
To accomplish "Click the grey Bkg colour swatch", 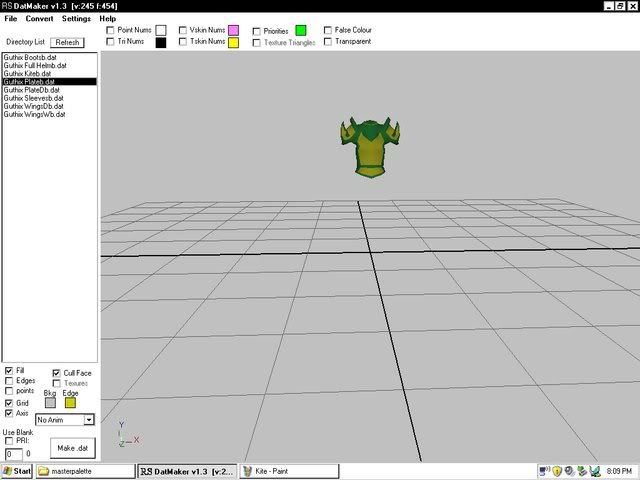I will (50, 403).
